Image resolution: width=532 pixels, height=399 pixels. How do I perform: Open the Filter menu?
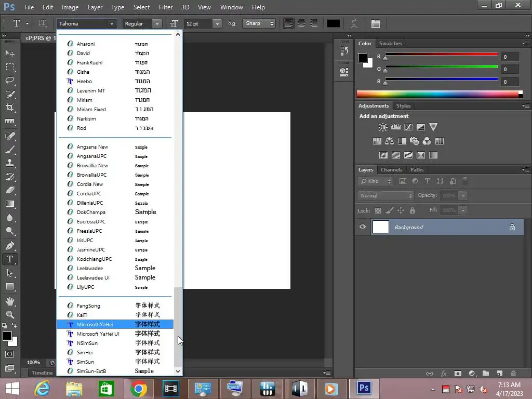166,7
